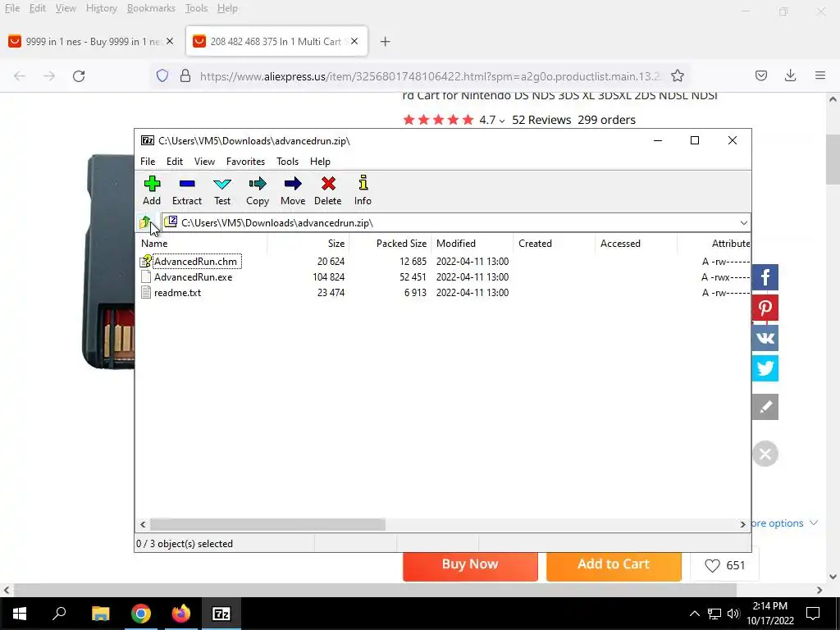This screenshot has height=630, width=840.
Task: Open Firefox hamburger application menu
Action: (x=819, y=75)
